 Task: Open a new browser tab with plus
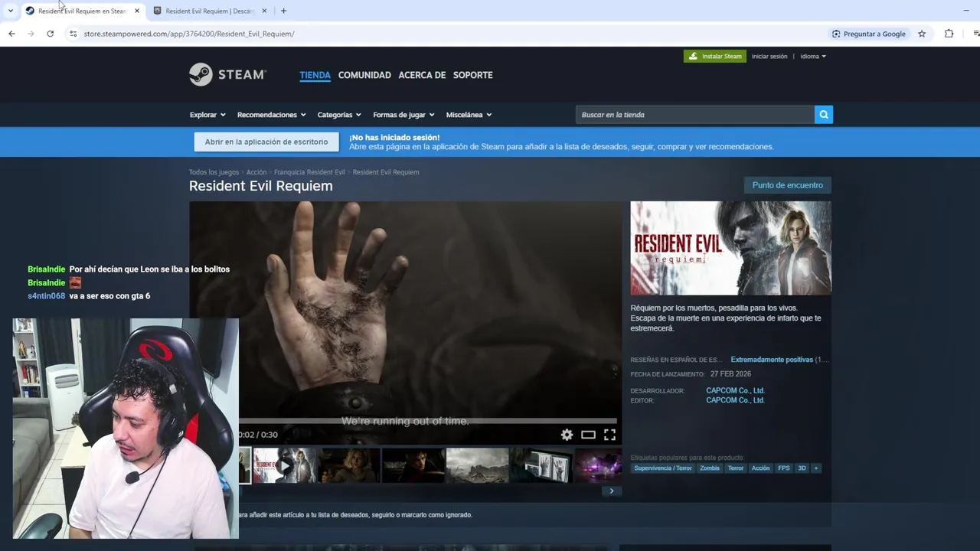coord(283,11)
